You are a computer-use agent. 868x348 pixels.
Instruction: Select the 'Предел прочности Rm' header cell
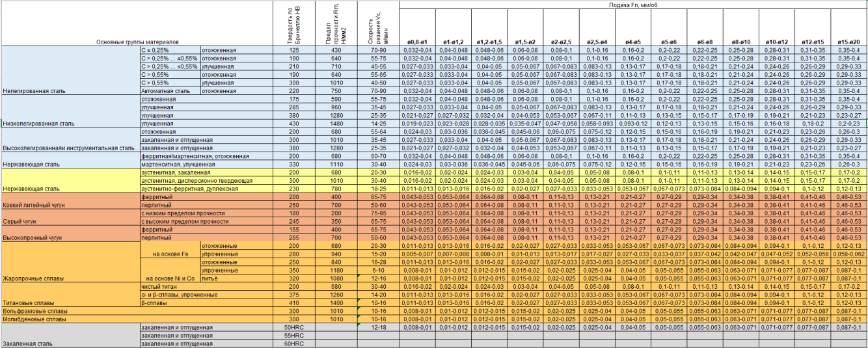pos(336,26)
